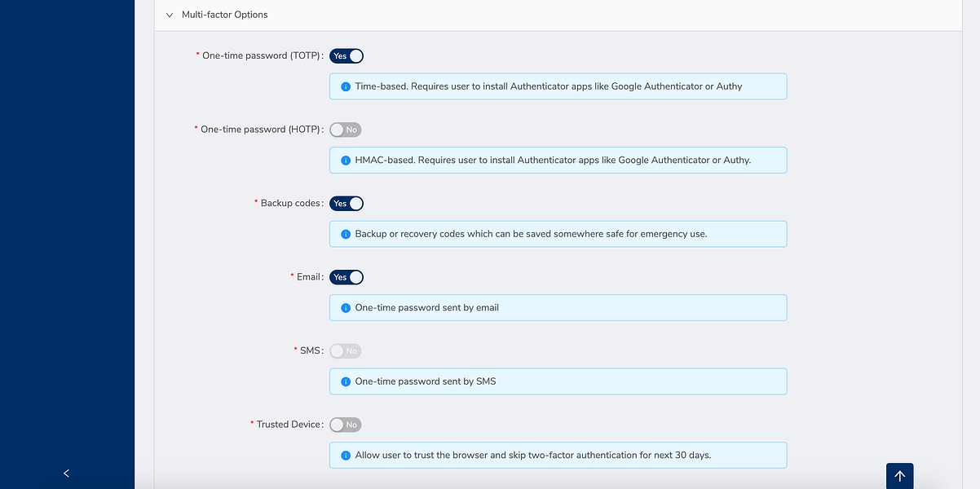Click the One-time password (TOTP) label
This screenshot has width=980, height=489.
point(261,55)
